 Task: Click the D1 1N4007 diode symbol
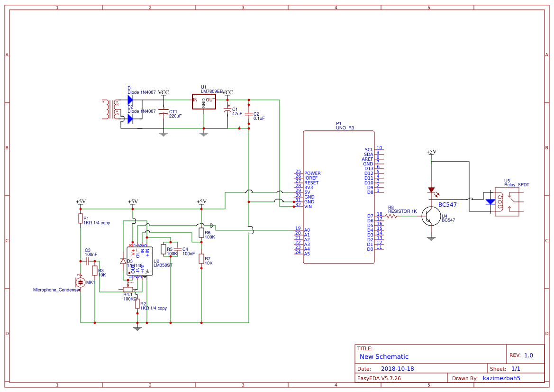click(x=130, y=100)
